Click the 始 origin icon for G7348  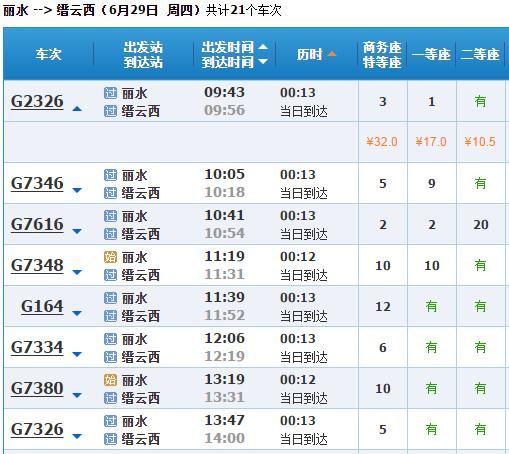(x=110, y=257)
